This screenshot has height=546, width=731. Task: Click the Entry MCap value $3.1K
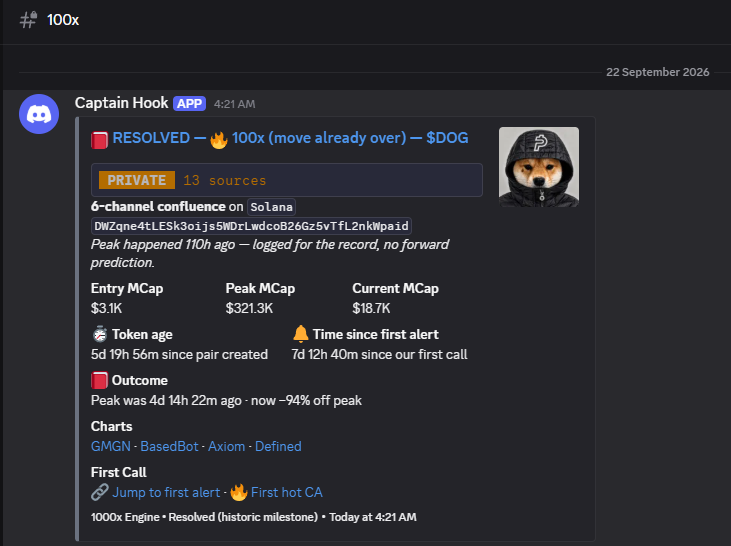(106, 308)
